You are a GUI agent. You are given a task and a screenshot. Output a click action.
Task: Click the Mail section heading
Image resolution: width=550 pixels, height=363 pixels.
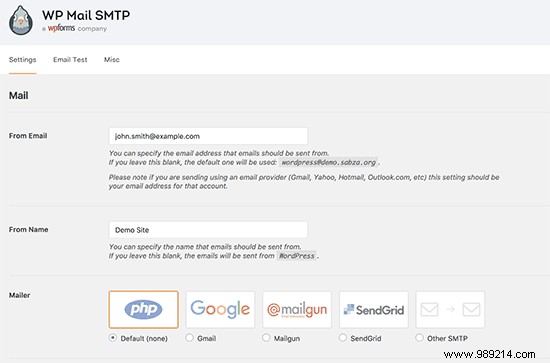pyautogui.click(x=19, y=95)
